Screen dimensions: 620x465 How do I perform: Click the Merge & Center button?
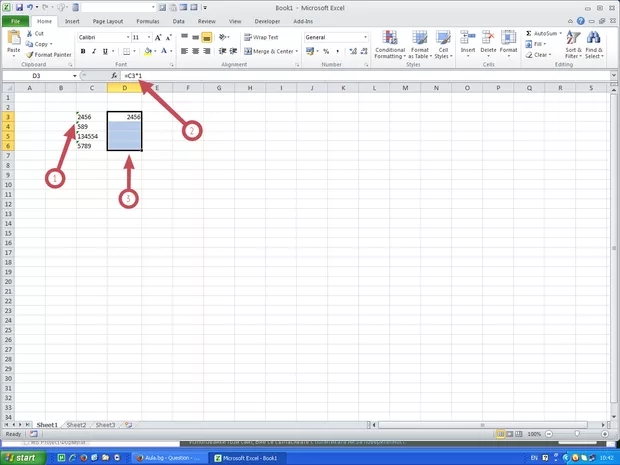tap(269, 51)
